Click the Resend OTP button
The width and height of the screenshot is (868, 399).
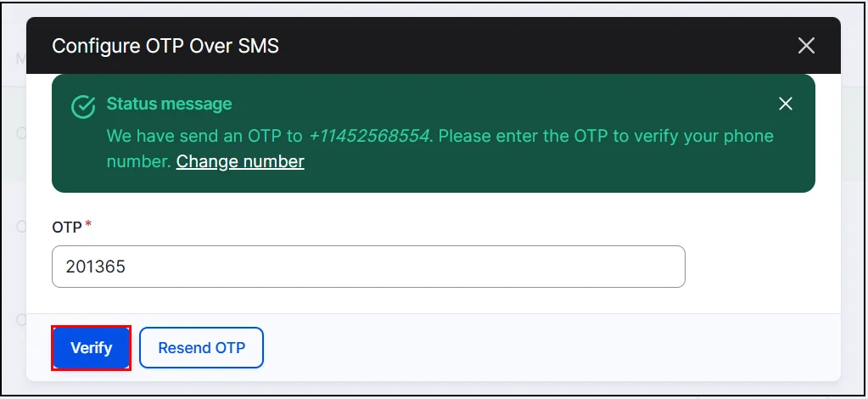pyautogui.click(x=201, y=348)
